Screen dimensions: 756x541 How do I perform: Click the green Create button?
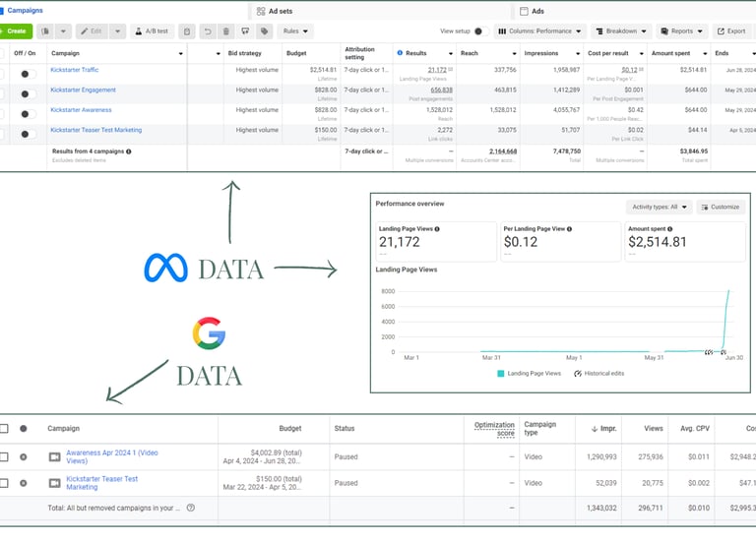(16, 31)
